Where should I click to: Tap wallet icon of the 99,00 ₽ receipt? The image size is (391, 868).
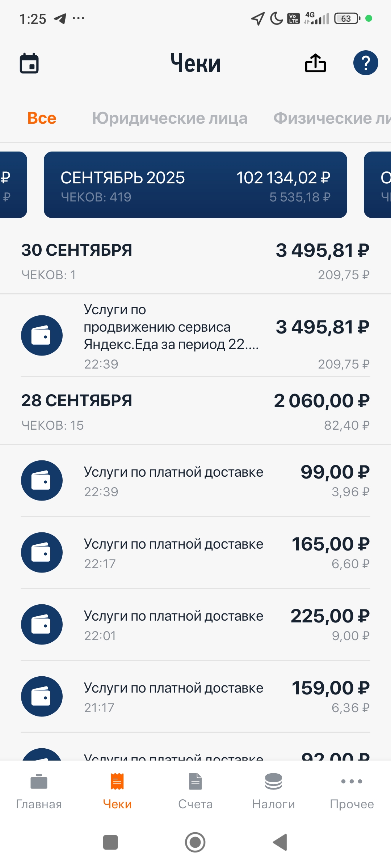[42, 480]
